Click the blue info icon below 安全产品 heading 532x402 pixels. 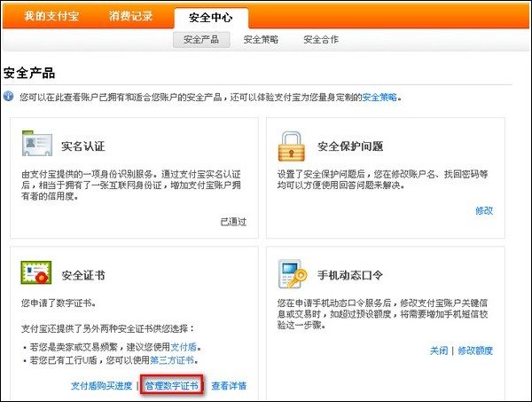click(x=9, y=96)
